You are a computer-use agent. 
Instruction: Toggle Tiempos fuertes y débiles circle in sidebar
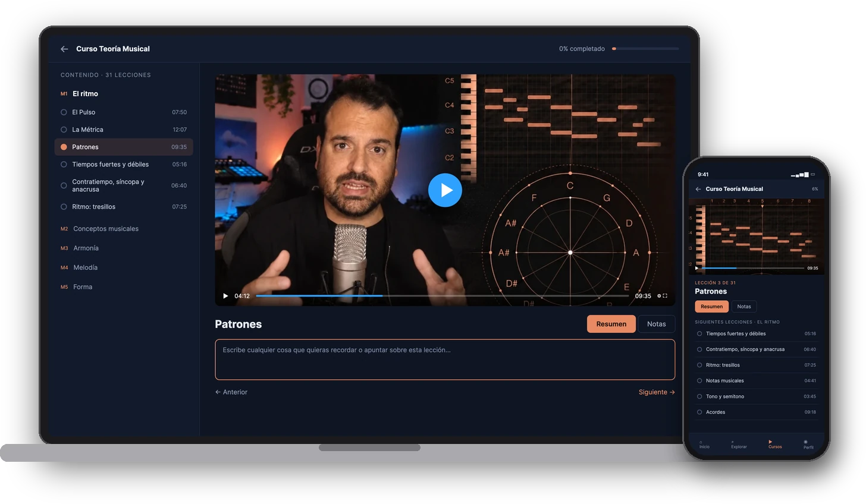tap(64, 165)
